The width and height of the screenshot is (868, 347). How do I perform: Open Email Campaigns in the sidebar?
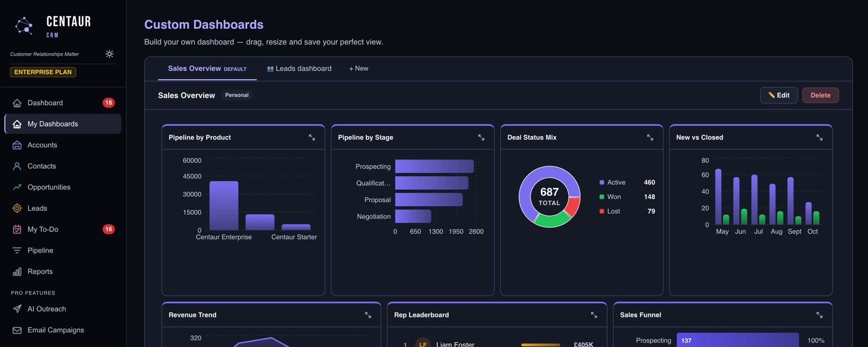click(x=63, y=330)
